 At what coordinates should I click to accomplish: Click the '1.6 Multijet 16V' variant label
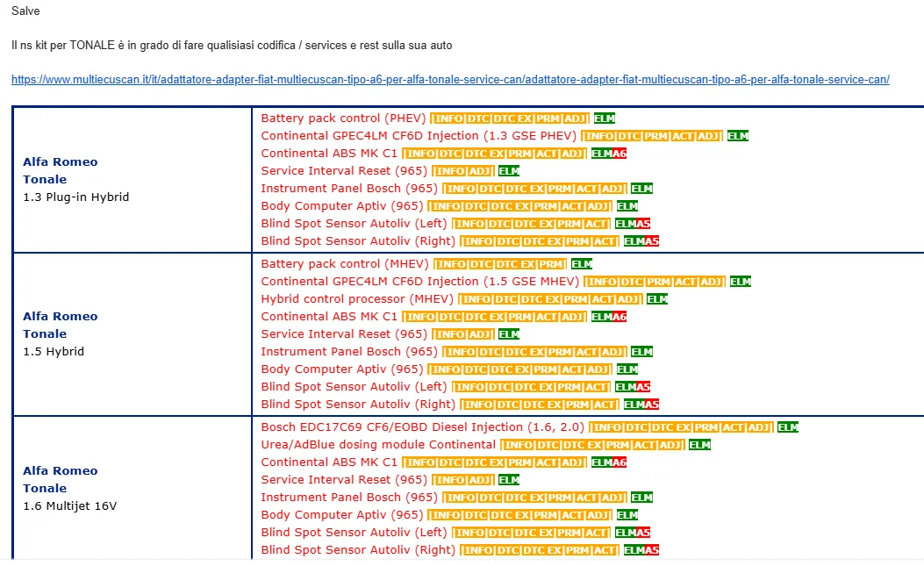tap(70, 505)
